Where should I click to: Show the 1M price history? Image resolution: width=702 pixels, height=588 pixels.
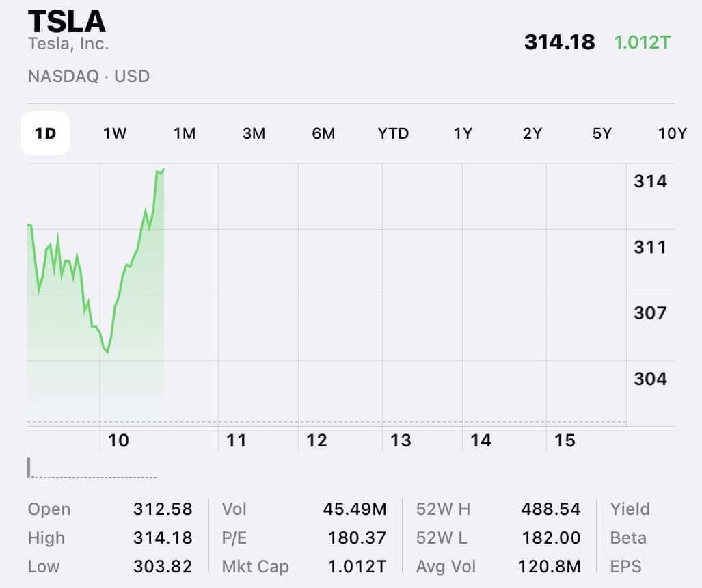click(x=185, y=133)
